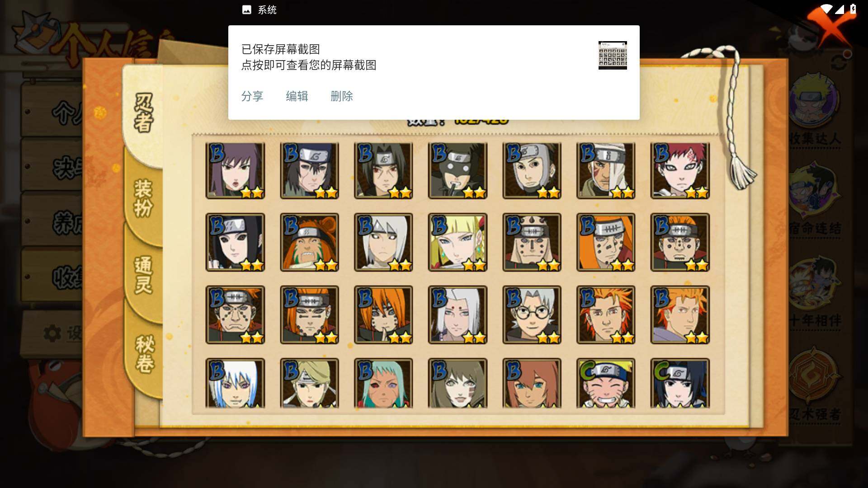
Task: Select the C-rank grinning Naruto portrait
Action: 606,383
